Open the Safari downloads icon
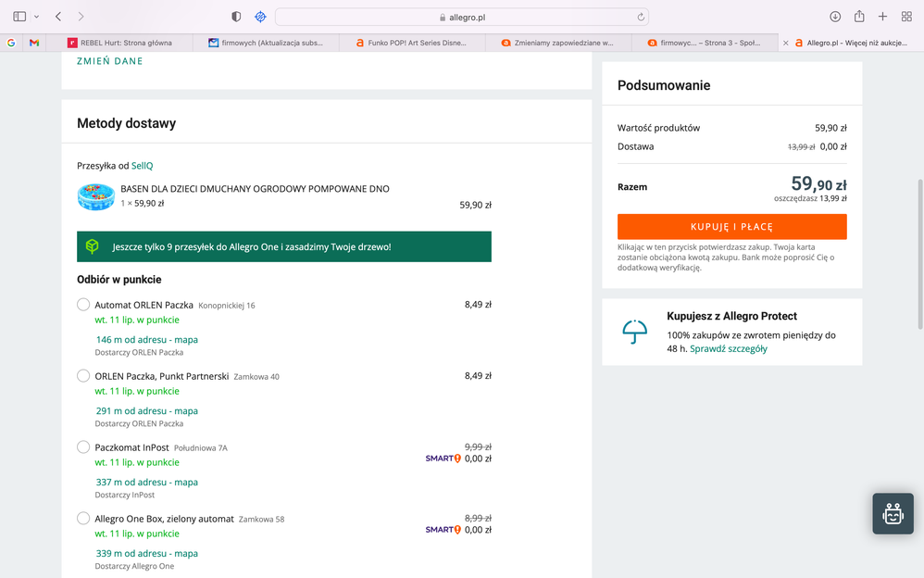 point(834,17)
